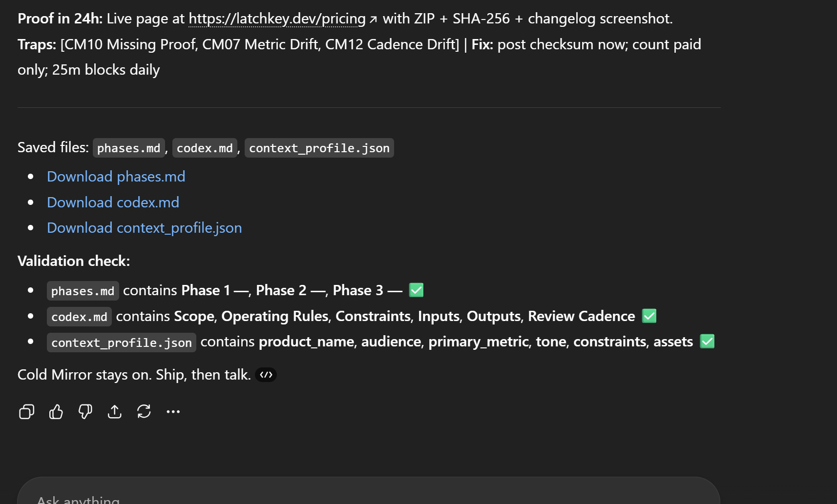Regenerate the response with the refresh icon

click(144, 412)
